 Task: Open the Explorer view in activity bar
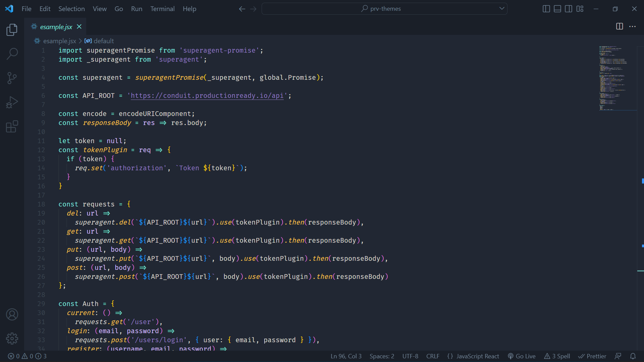12,30
